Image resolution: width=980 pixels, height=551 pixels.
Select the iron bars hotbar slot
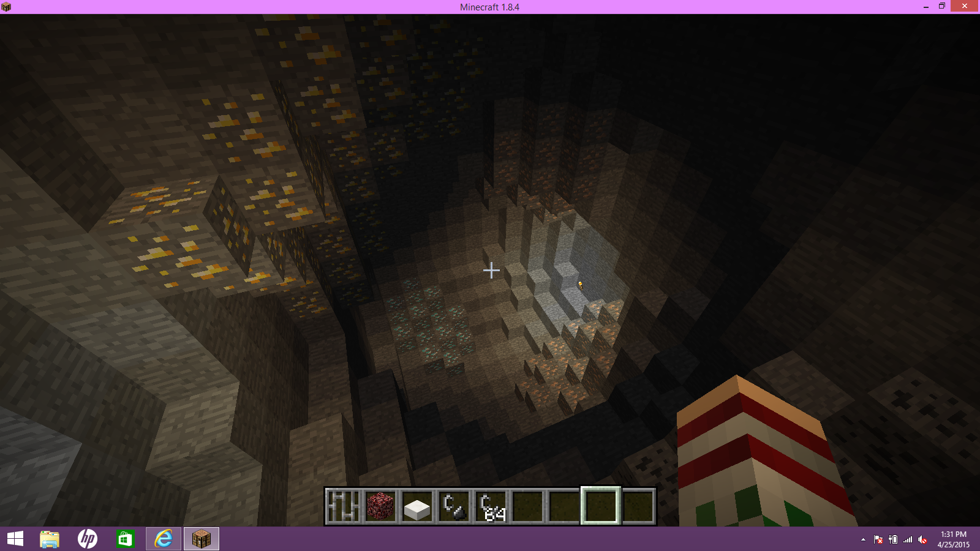[343, 506]
